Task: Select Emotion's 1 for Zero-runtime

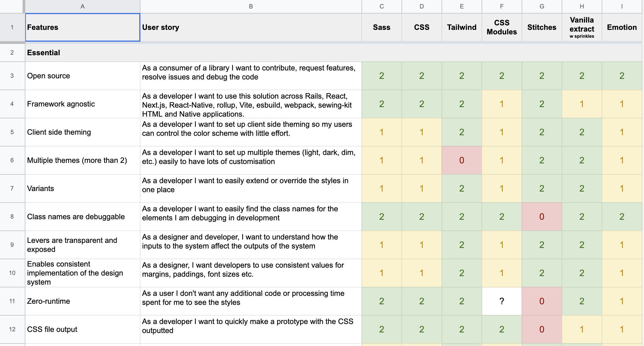Action: point(622,301)
